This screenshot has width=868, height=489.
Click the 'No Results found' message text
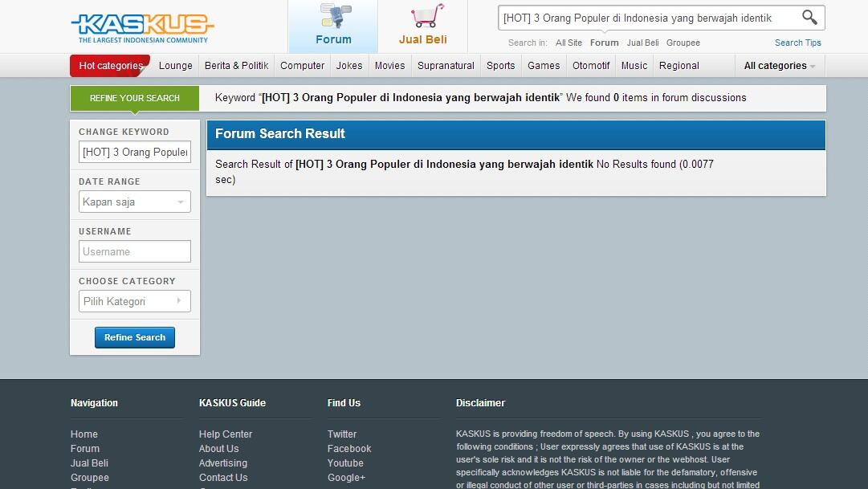(x=636, y=164)
